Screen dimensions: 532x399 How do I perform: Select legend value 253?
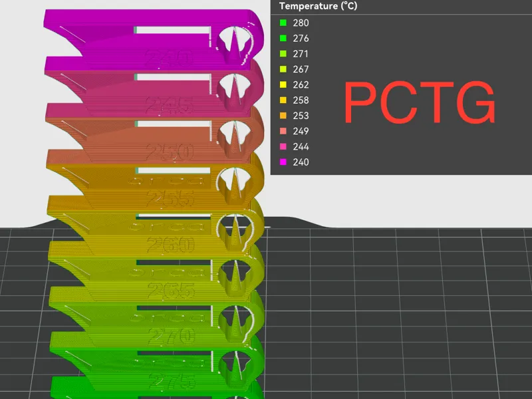tap(301, 116)
